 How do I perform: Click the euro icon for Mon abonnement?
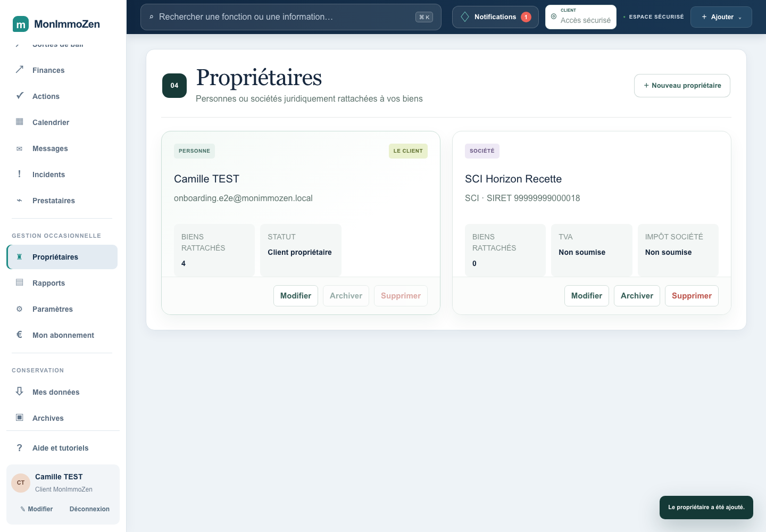(20, 335)
